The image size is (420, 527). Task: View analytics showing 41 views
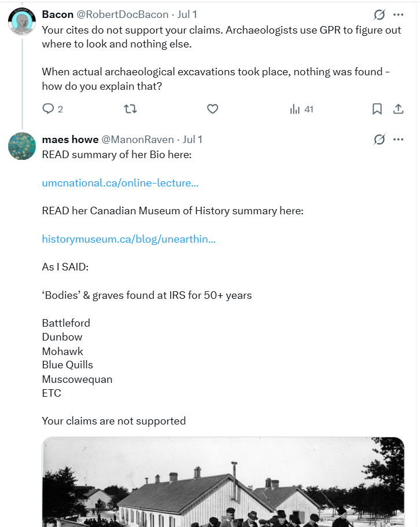pos(301,109)
